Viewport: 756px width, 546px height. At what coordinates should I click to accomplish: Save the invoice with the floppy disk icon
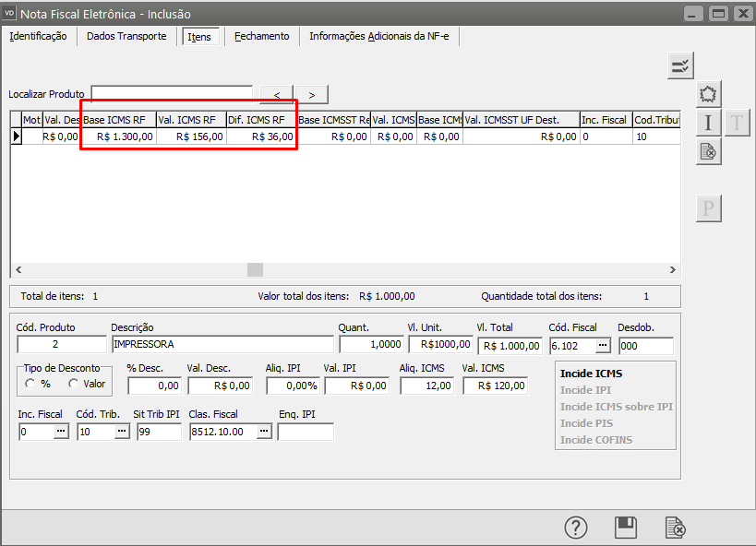(626, 527)
